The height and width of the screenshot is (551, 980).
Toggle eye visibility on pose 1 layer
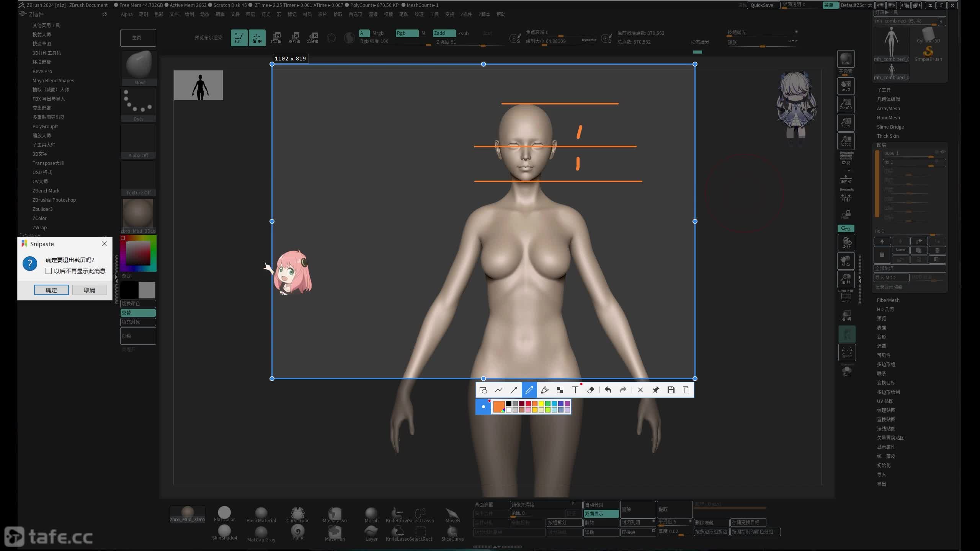click(943, 152)
